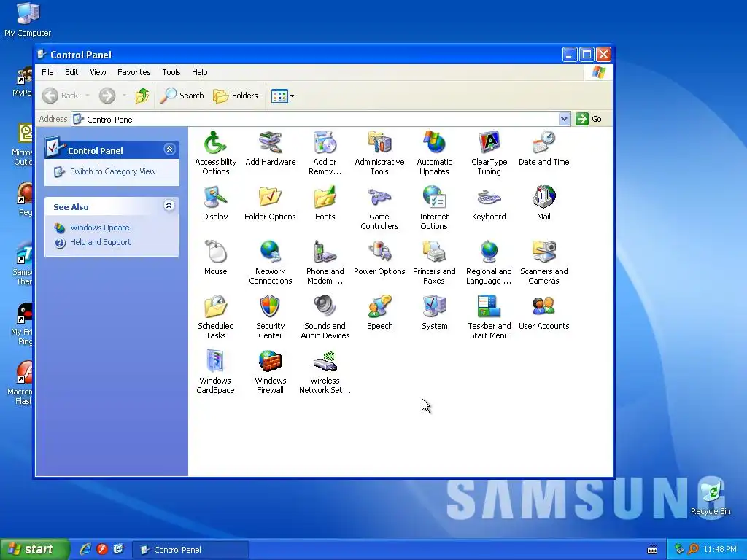Click the Go button
Image resolution: width=747 pixels, height=560 pixels.
coord(589,119)
